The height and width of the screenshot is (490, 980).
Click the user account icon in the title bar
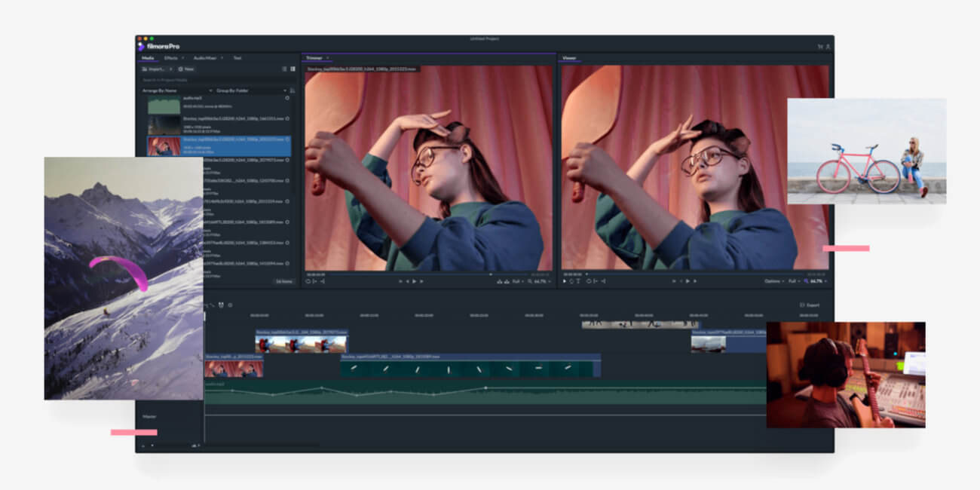pos(828,46)
